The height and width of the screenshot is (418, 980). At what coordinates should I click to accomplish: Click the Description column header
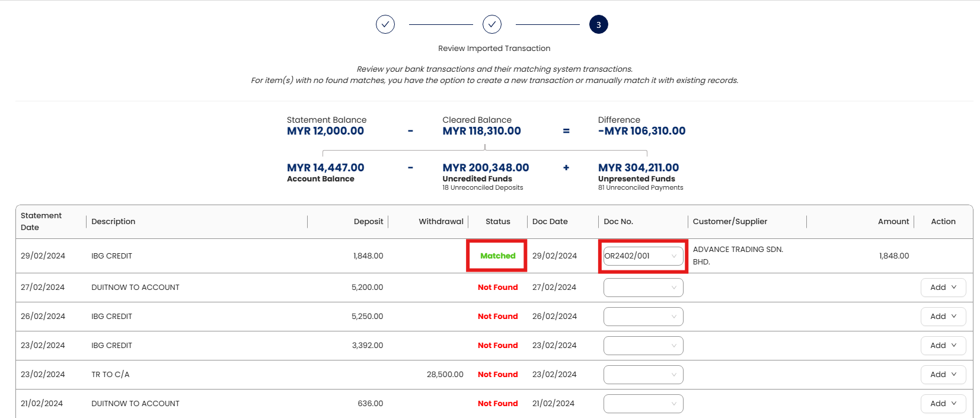113,222
